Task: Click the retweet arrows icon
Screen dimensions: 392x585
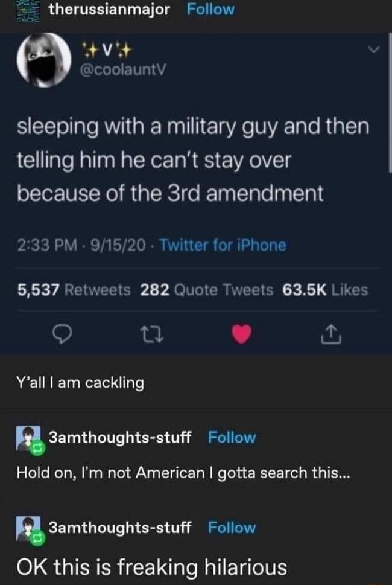Action: coord(151,334)
